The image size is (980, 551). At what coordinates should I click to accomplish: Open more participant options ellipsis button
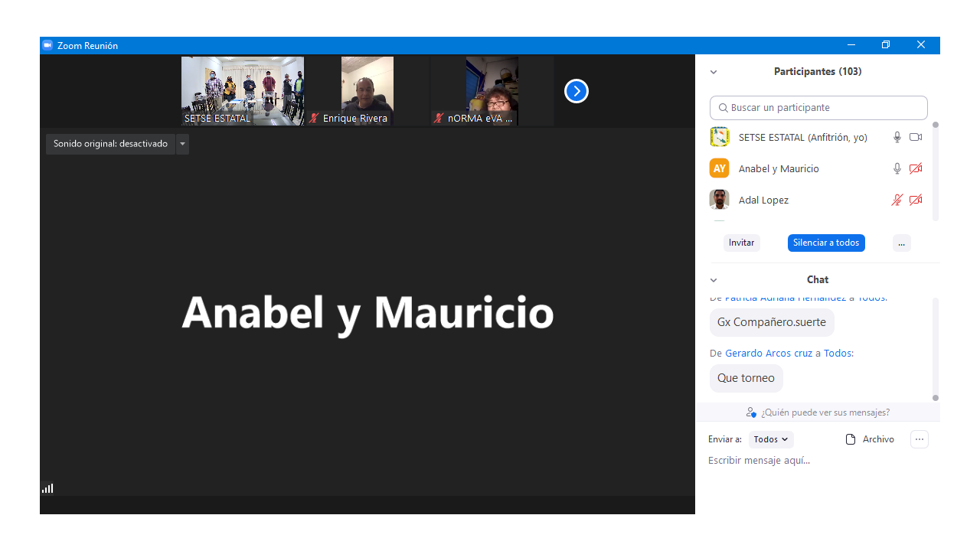coord(902,243)
